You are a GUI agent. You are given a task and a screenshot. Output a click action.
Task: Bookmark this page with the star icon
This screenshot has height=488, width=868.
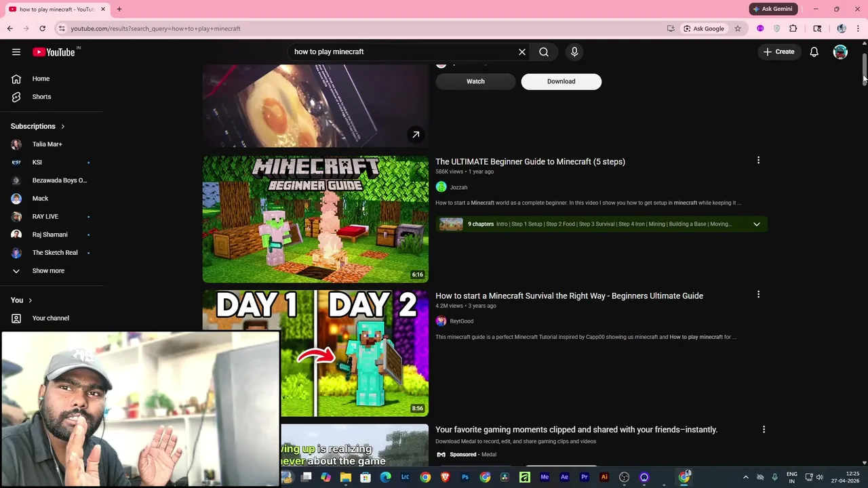(738, 28)
